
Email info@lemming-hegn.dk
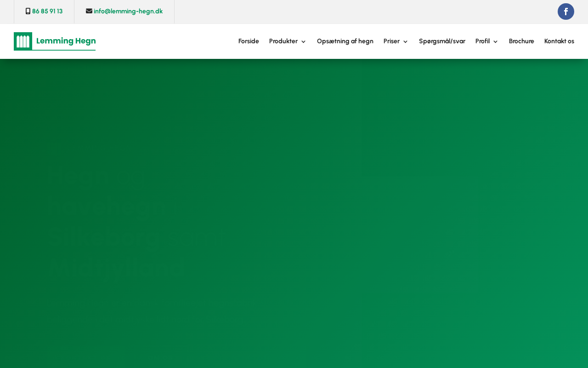(x=128, y=11)
